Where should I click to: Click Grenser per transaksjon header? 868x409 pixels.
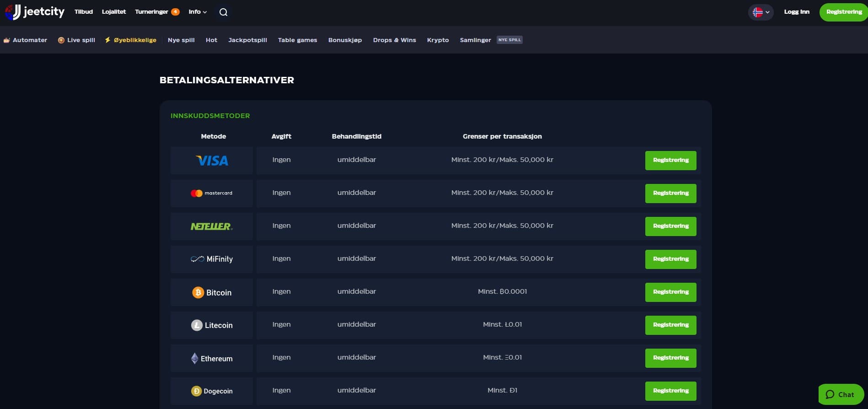pyautogui.click(x=502, y=136)
